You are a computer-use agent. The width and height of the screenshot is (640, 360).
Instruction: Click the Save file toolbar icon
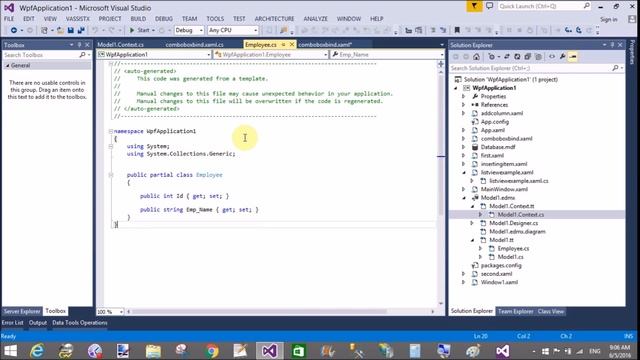pyautogui.click(x=71, y=30)
